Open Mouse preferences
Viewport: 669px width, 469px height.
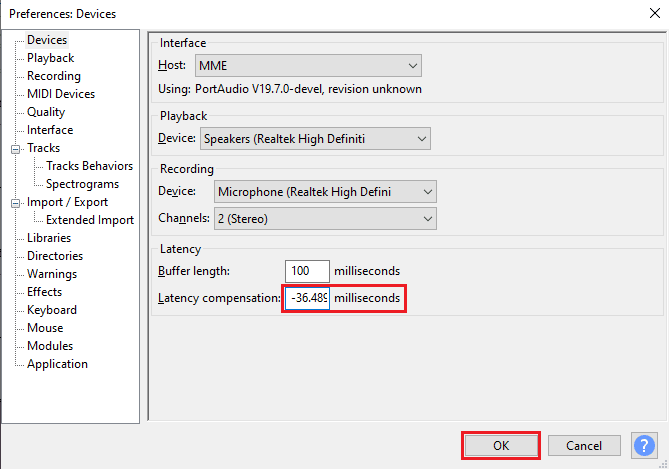pyautogui.click(x=45, y=328)
